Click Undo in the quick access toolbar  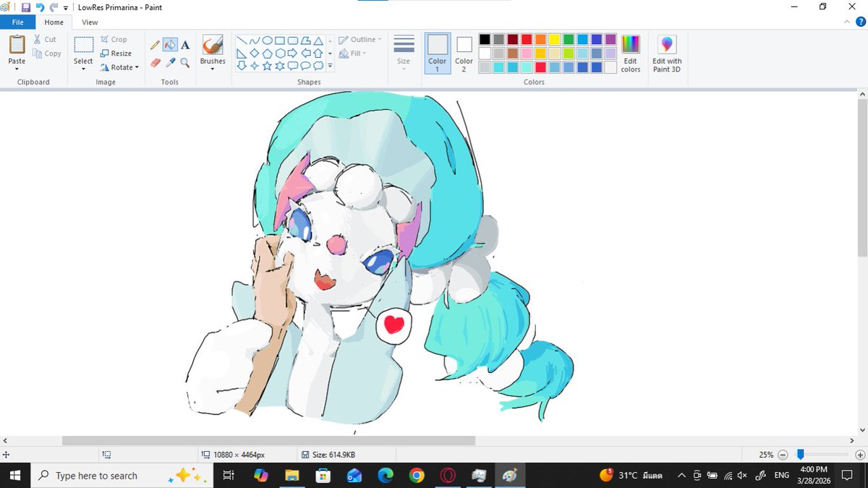pyautogui.click(x=41, y=7)
